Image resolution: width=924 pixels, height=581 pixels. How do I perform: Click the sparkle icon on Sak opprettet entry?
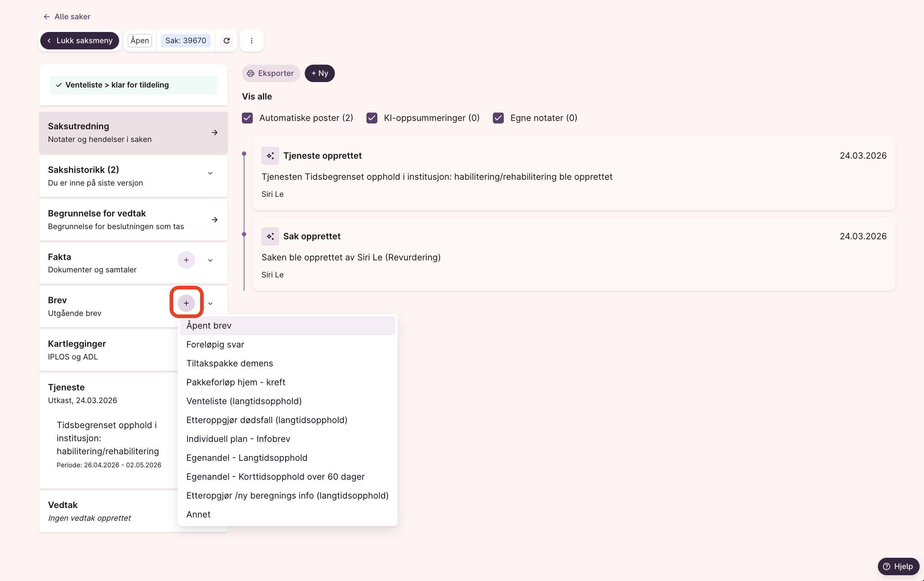270,236
